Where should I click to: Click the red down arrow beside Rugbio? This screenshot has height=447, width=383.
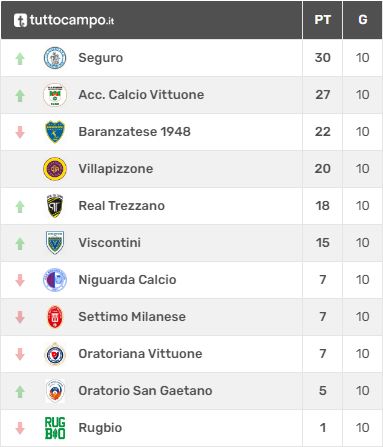20,428
